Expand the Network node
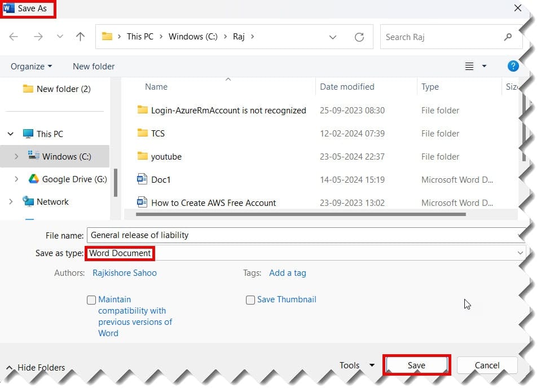541x392 pixels. point(11,202)
